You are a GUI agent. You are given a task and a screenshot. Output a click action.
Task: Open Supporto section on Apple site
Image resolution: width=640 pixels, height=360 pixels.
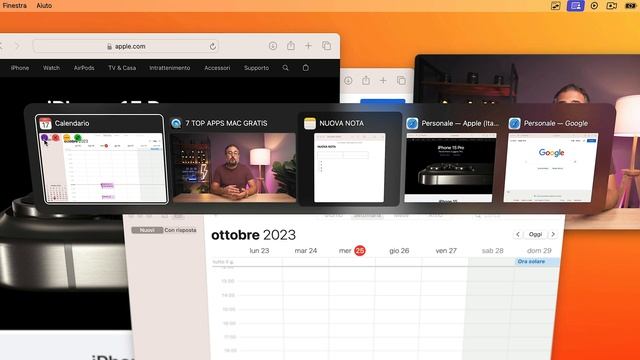[256, 68]
